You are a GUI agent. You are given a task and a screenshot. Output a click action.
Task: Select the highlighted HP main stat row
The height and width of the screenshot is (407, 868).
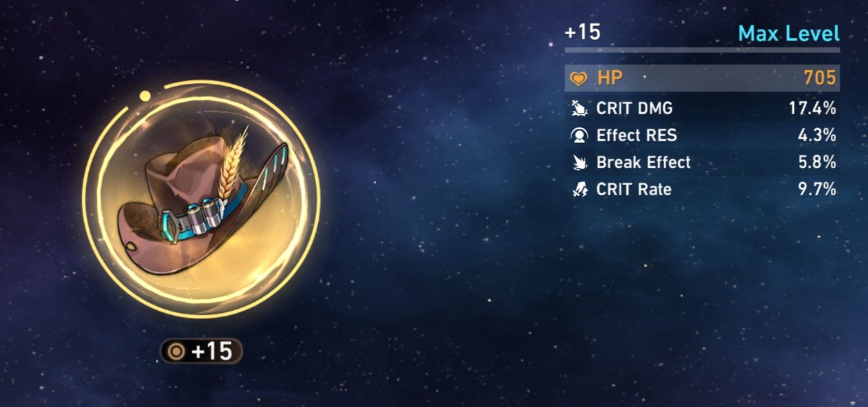[702, 78]
